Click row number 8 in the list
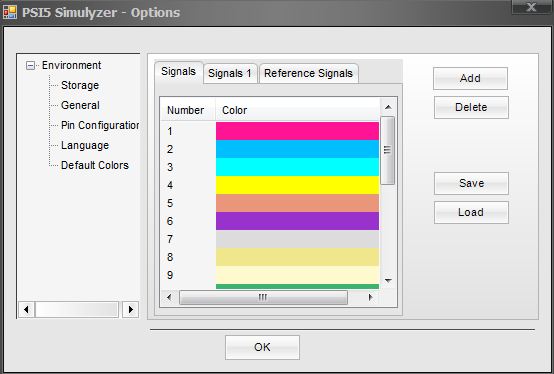Image resolution: width=554 pixels, height=374 pixels. [170, 257]
